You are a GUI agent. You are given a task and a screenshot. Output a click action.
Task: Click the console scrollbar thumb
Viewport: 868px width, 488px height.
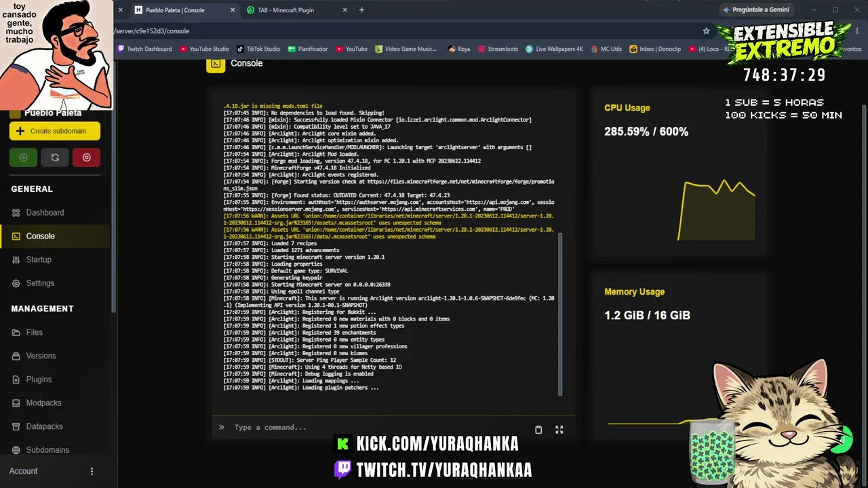[x=560, y=314]
